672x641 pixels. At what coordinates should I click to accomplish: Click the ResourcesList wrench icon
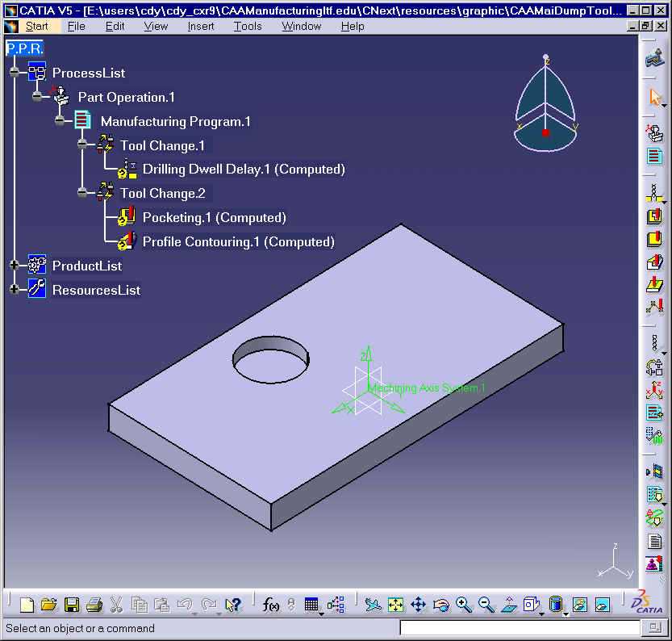pyautogui.click(x=37, y=288)
